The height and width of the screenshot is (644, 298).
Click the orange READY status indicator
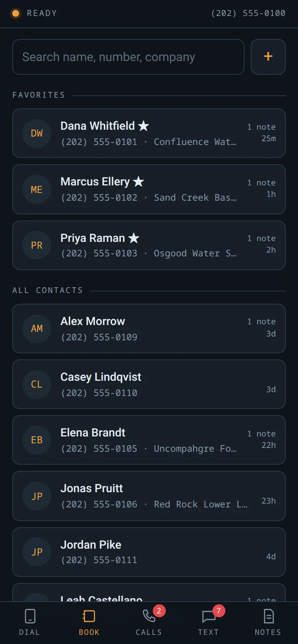(16, 13)
